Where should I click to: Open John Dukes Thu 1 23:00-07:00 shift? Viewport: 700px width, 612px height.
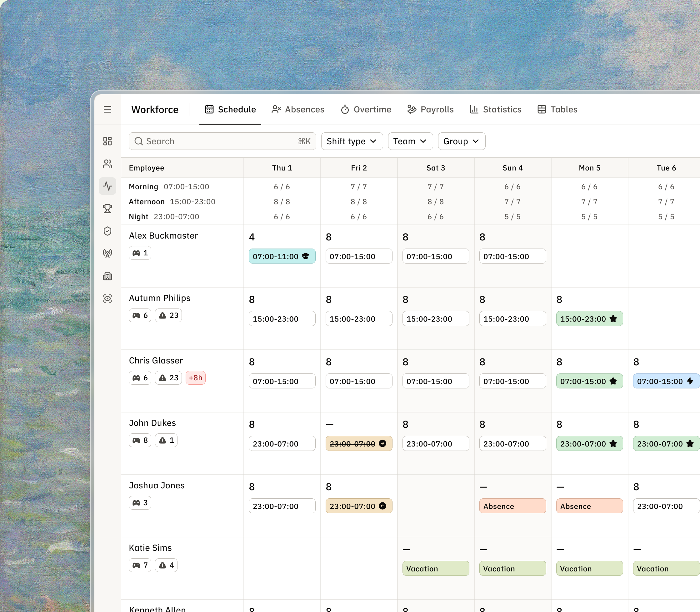pyautogui.click(x=282, y=443)
